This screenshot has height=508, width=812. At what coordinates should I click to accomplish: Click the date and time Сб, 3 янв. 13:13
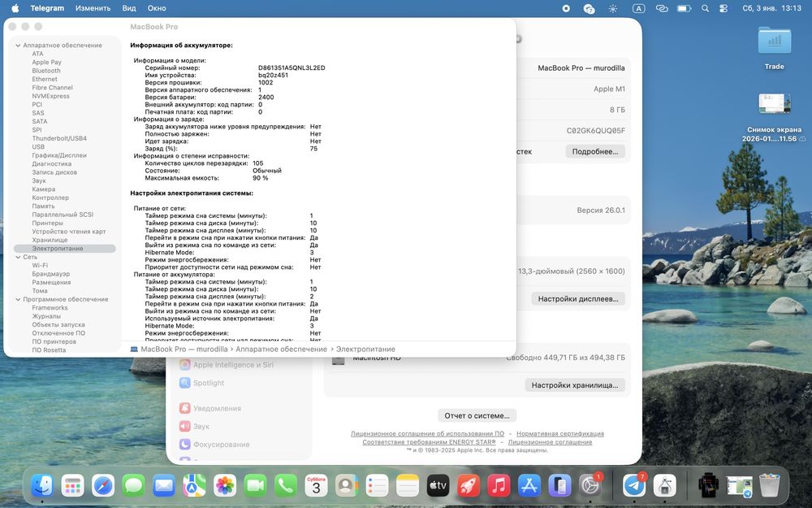point(771,8)
